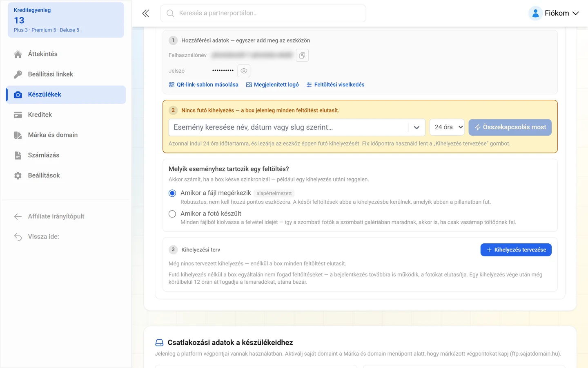Click the Affiliate irányítópult back arrow icon
The image size is (588, 368).
[x=18, y=216]
